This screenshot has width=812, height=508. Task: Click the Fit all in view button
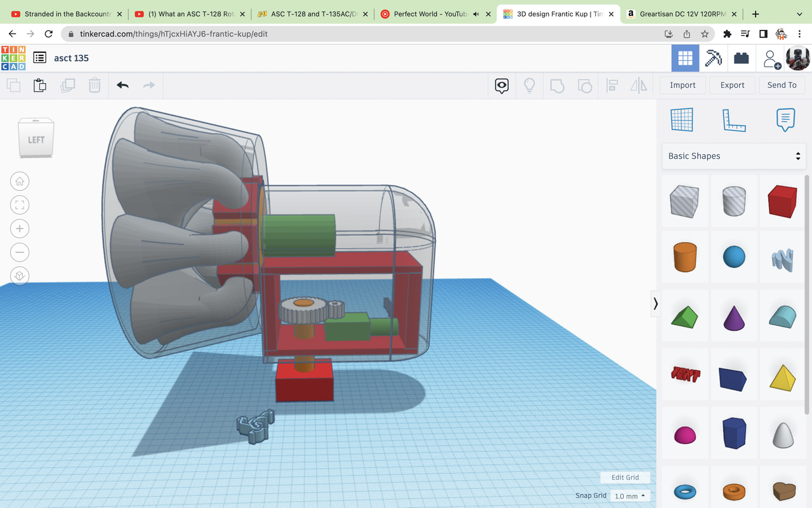tap(20, 205)
